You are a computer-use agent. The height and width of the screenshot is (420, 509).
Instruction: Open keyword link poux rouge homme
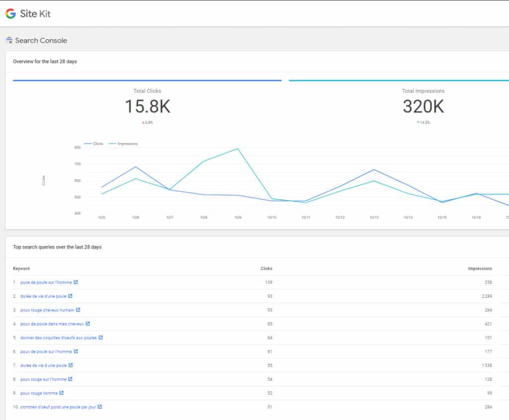pos(39,393)
